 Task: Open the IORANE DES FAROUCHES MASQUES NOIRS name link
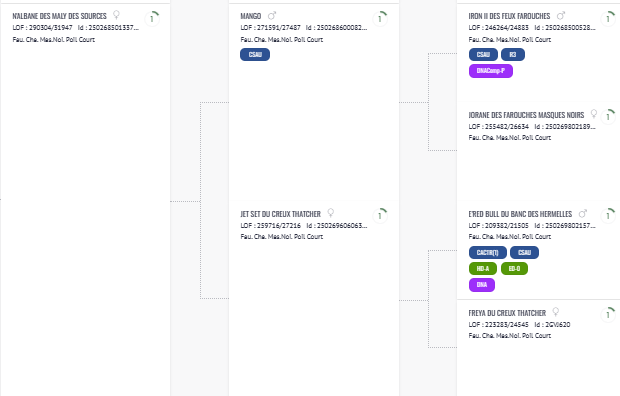(x=526, y=115)
